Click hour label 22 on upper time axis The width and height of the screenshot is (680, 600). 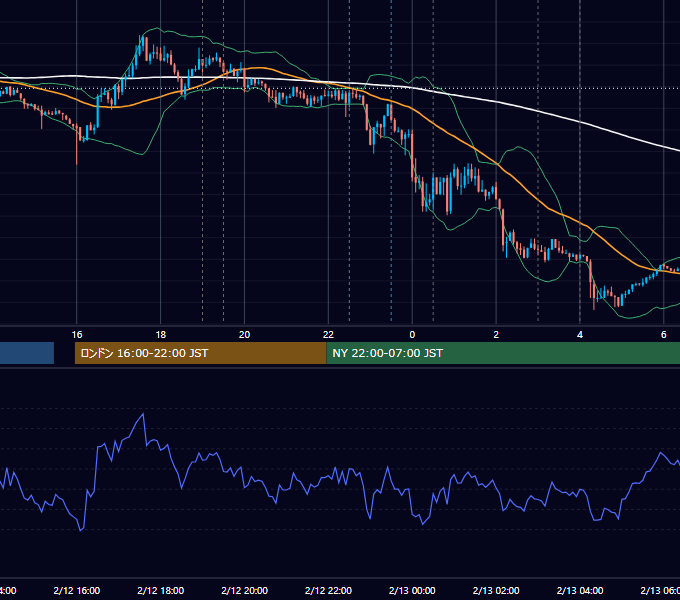point(328,335)
